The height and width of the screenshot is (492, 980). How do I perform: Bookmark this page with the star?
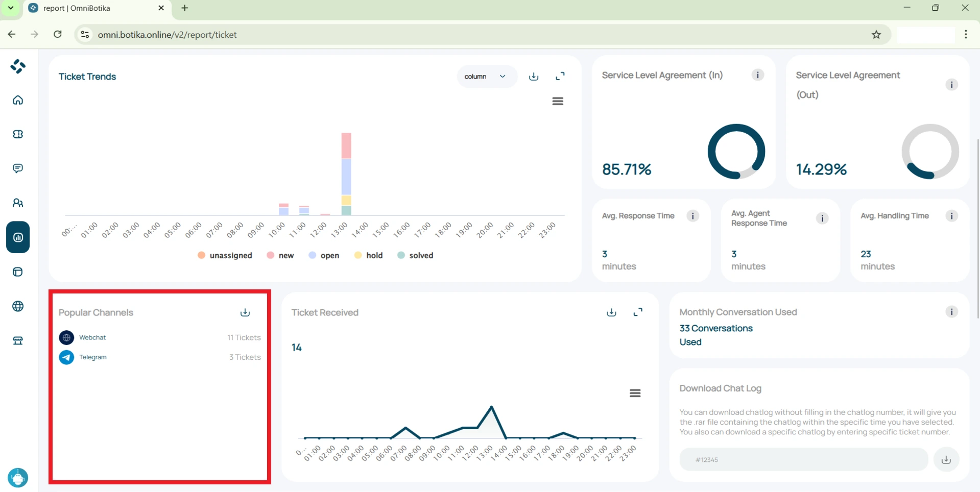[x=876, y=35]
